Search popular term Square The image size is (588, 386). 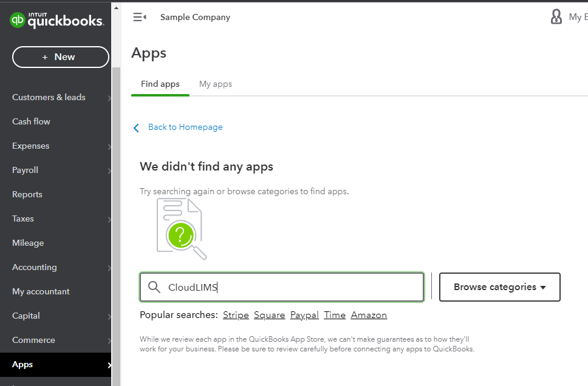coord(269,315)
